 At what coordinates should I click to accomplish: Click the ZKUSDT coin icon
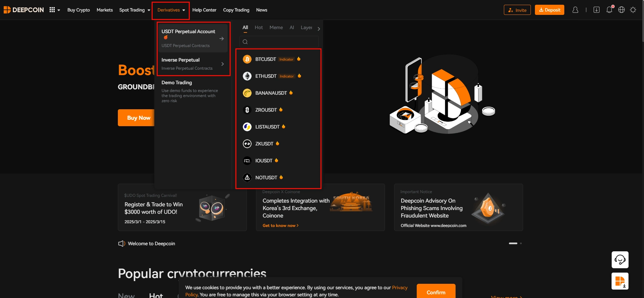[x=247, y=144]
